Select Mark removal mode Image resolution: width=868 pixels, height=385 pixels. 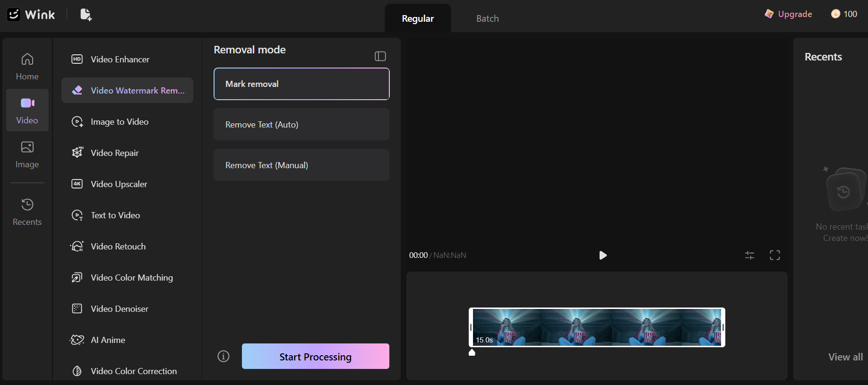tap(301, 84)
